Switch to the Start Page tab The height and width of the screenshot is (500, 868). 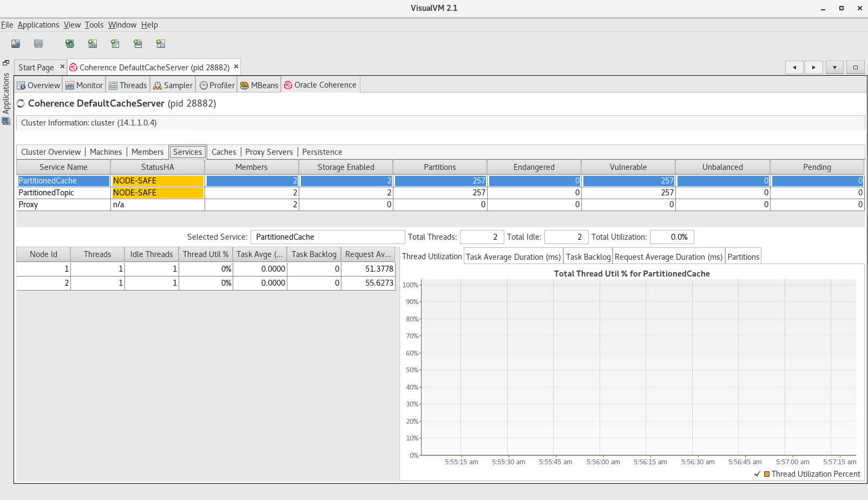pyautogui.click(x=36, y=68)
